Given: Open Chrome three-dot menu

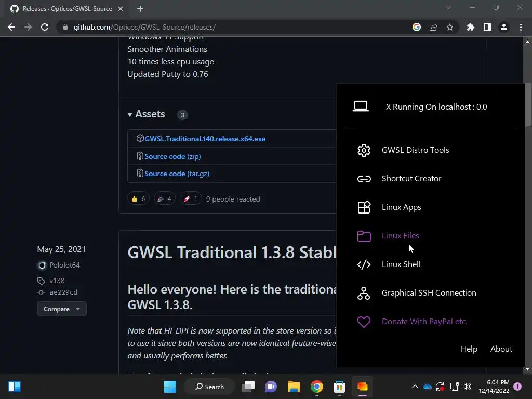Looking at the screenshot, I should click(521, 27).
